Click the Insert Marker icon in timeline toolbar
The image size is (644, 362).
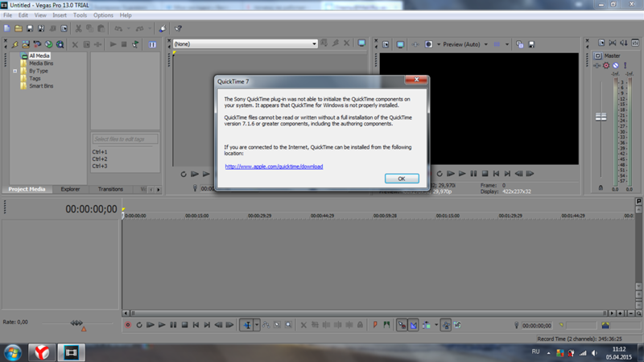click(x=375, y=325)
